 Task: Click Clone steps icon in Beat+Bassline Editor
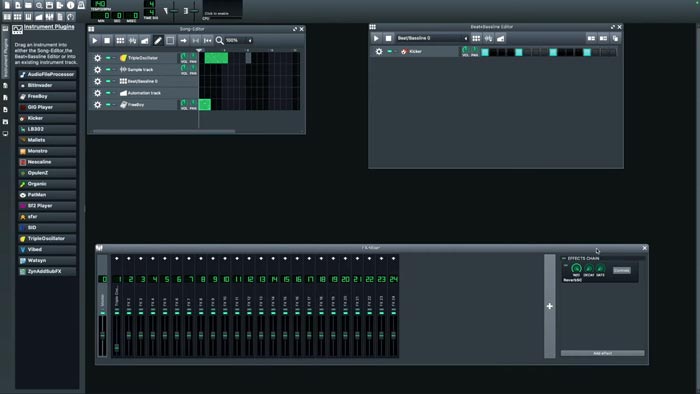pyautogui.click(x=615, y=38)
